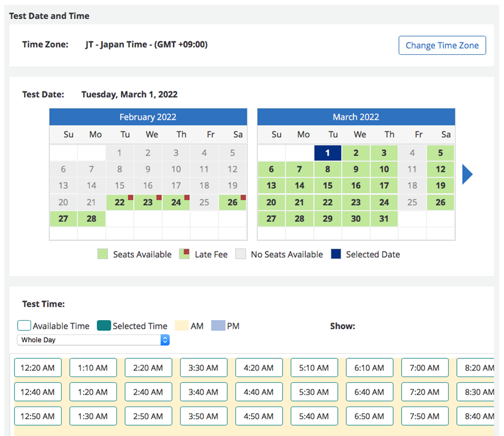Select February 22 late fee date

[120, 203]
